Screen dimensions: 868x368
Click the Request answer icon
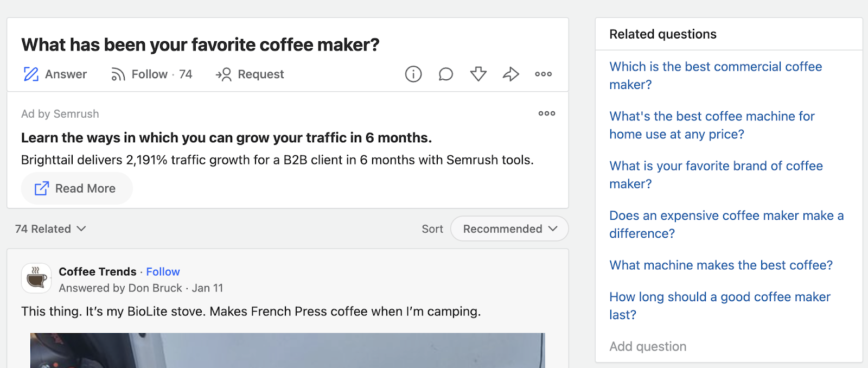tap(224, 74)
